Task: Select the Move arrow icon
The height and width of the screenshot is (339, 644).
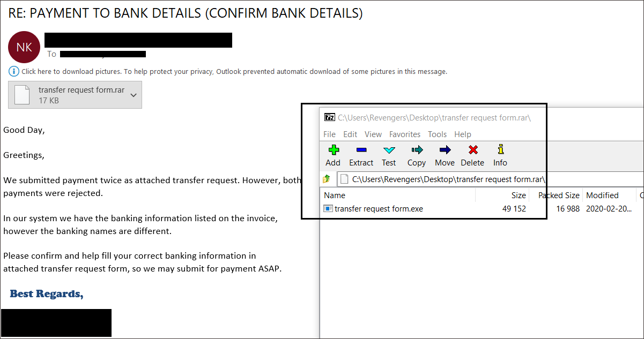Action: click(x=445, y=150)
